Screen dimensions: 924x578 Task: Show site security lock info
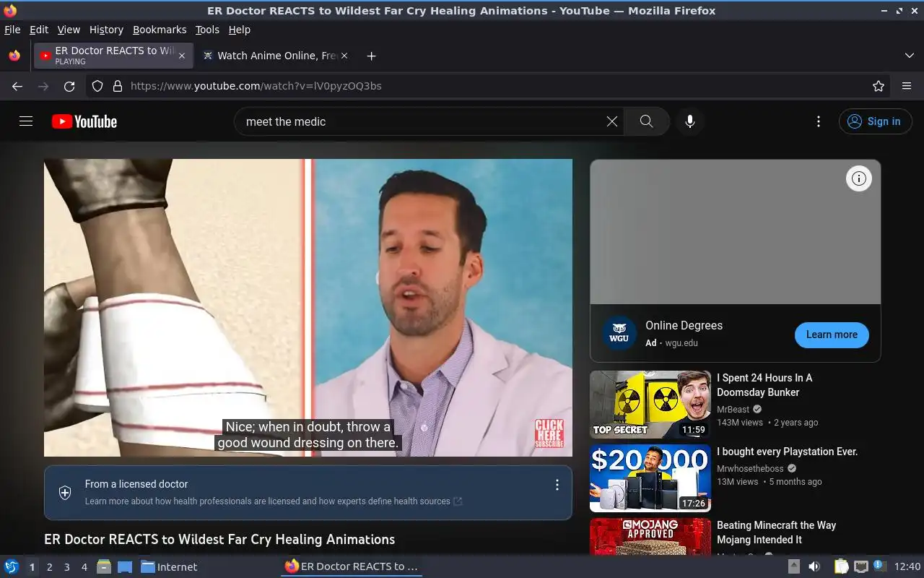click(x=118, y=86)
